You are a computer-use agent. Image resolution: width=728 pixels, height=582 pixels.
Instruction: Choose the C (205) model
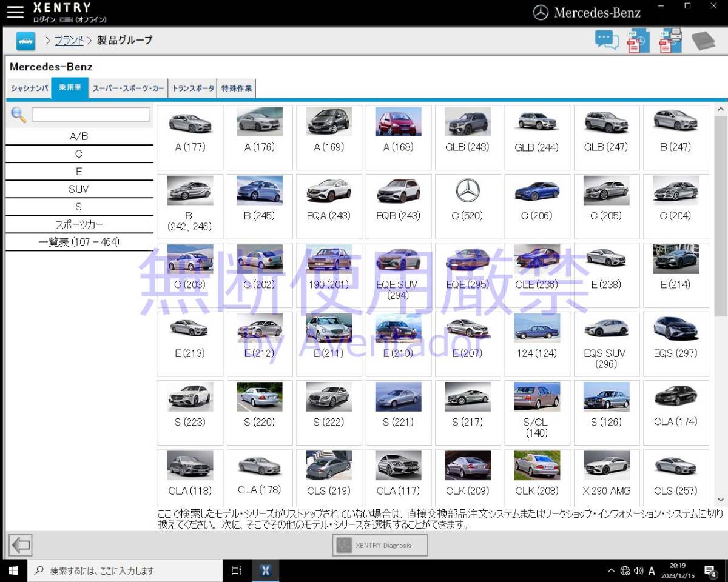tap(607, 206)
